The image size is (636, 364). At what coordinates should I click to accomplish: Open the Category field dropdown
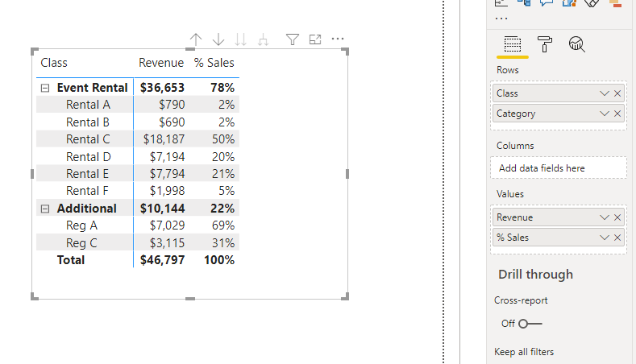pyautogui.click(x=605, y=114)
